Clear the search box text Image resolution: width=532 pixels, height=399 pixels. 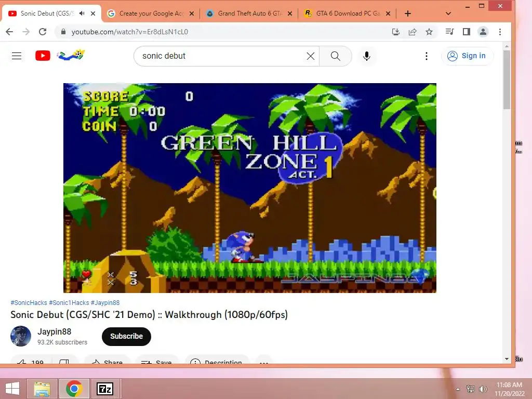(311, 56)
